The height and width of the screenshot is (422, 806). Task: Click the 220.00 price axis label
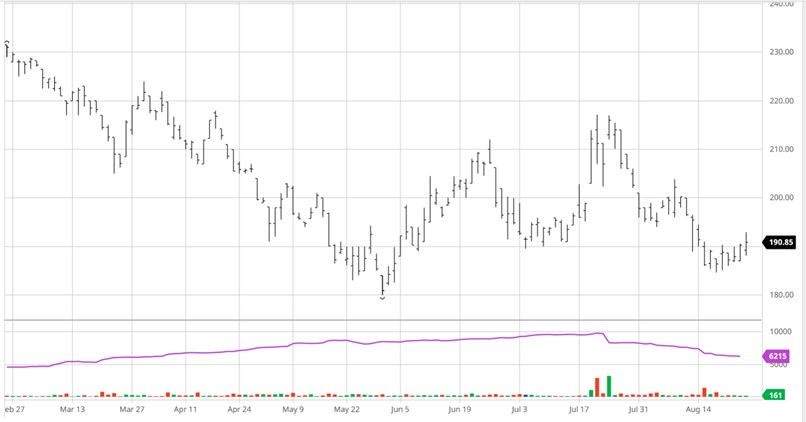(x=782, y=101)
